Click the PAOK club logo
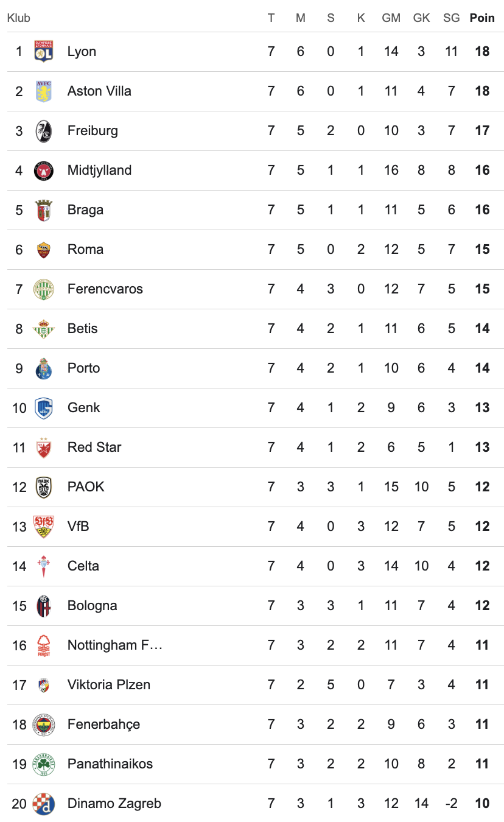The image size is (504, 822). click(44, 487)
